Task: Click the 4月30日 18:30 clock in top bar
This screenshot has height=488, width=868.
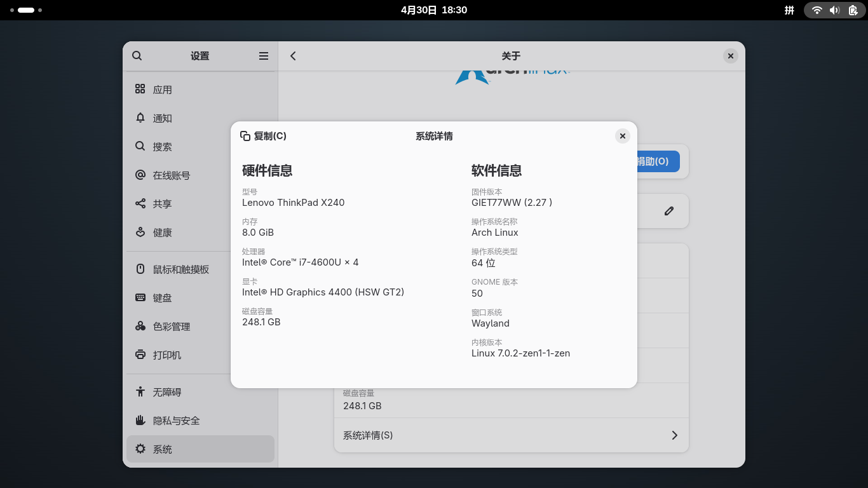Action: pyautogui.click(x=434, y=10)
